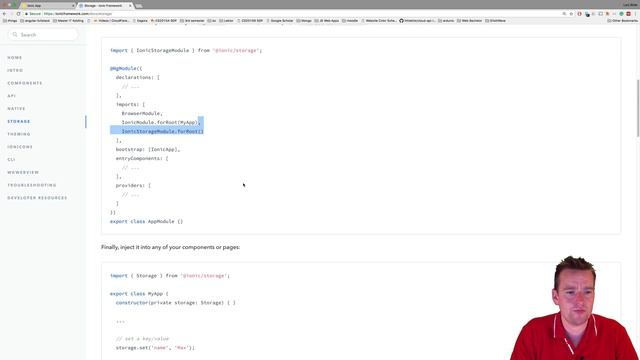Open the HOME sidebar section
The height and width of the screenshot is (360, 640).
point(15,58)
